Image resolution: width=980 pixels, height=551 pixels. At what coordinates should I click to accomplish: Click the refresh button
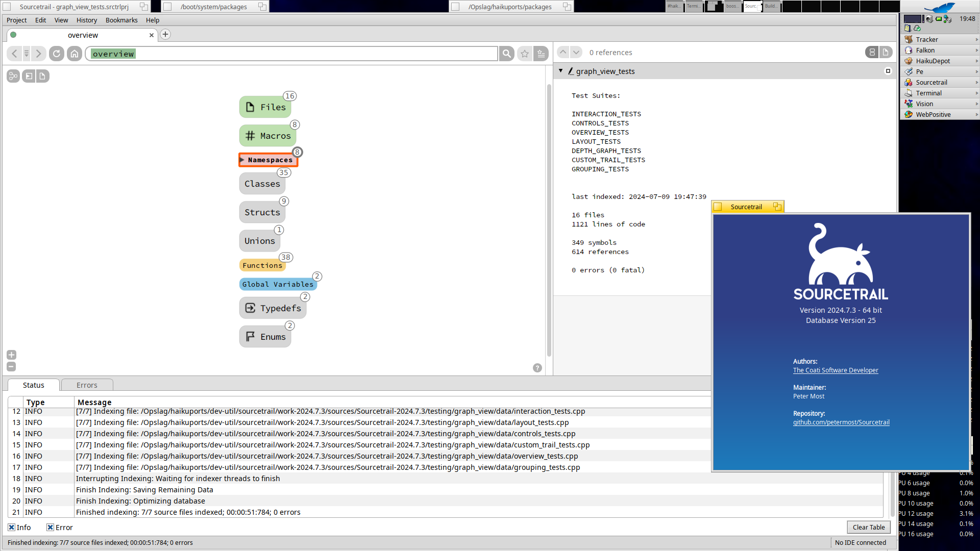coord(57,54)
